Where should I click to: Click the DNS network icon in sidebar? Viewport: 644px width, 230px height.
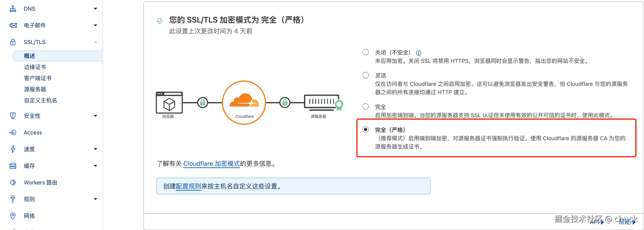click(13, 9)
